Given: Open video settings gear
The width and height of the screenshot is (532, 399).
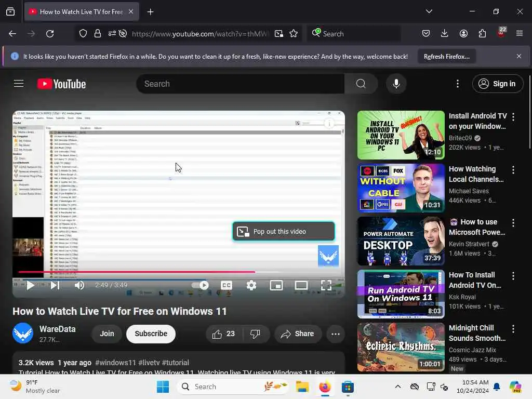Looking at the screenshot, I should coord(251,285).
